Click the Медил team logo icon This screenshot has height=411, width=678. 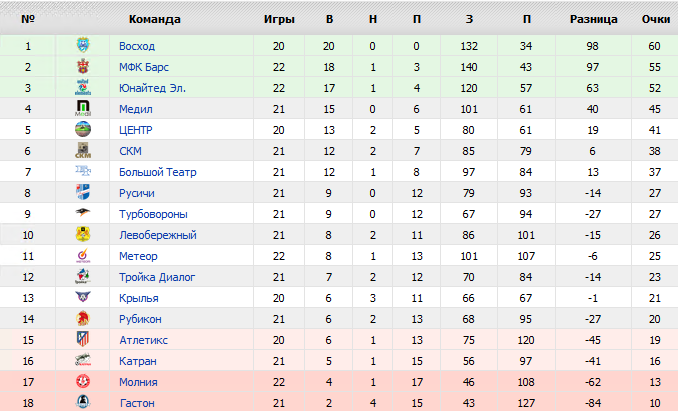click(83, 109)
